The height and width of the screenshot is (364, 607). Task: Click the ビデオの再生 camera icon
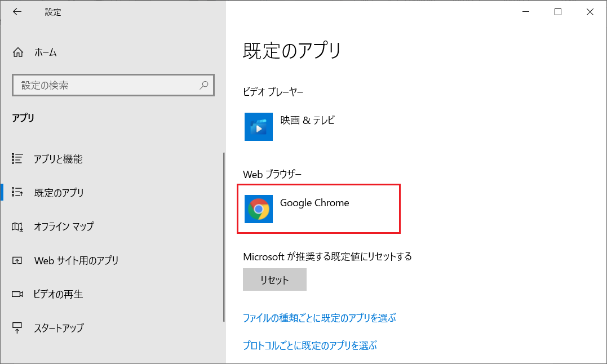(17, 294)
